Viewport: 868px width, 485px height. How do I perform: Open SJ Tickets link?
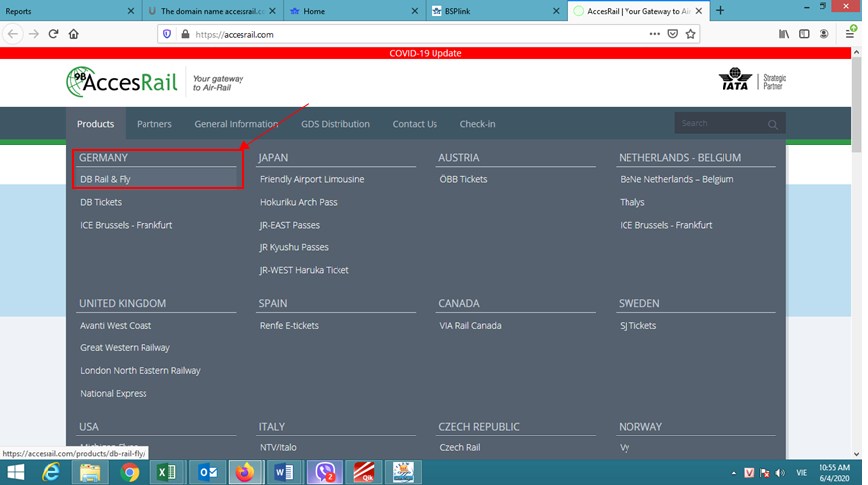(x=637, y=325)
